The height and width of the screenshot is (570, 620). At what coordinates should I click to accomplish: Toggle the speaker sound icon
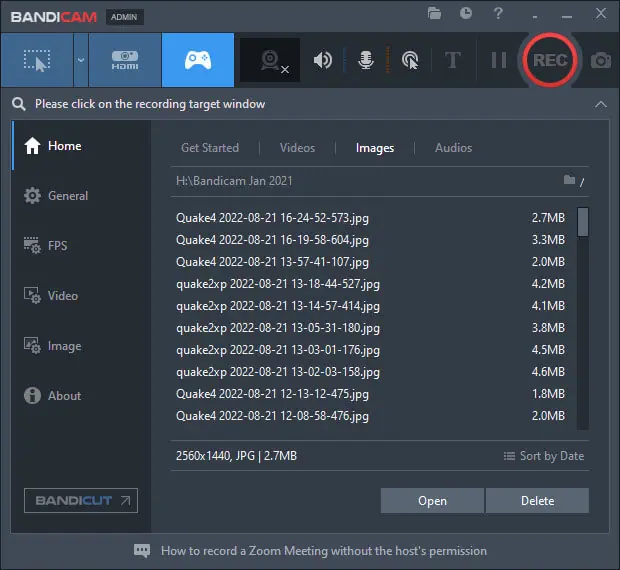tap(323, 60)
